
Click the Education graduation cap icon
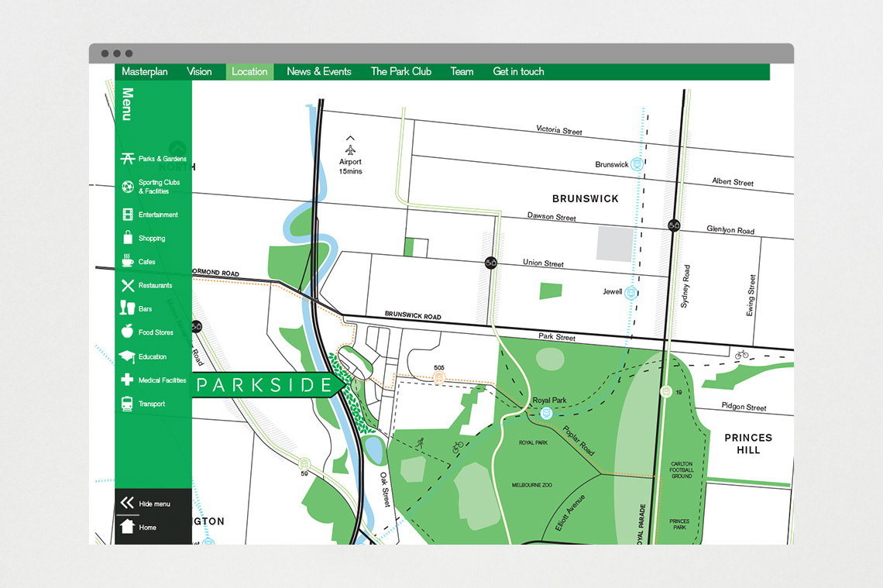pos(127,356)
